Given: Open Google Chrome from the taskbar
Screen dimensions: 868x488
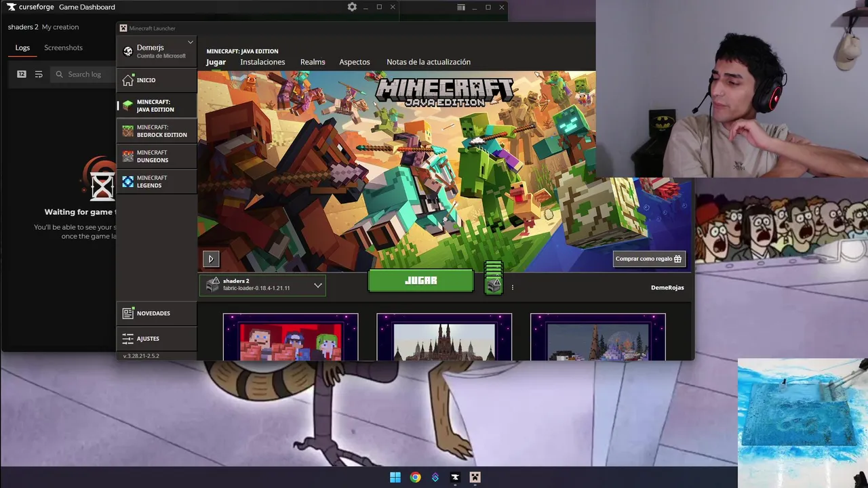Looking at the screenshot, I should tap(415, 477).
